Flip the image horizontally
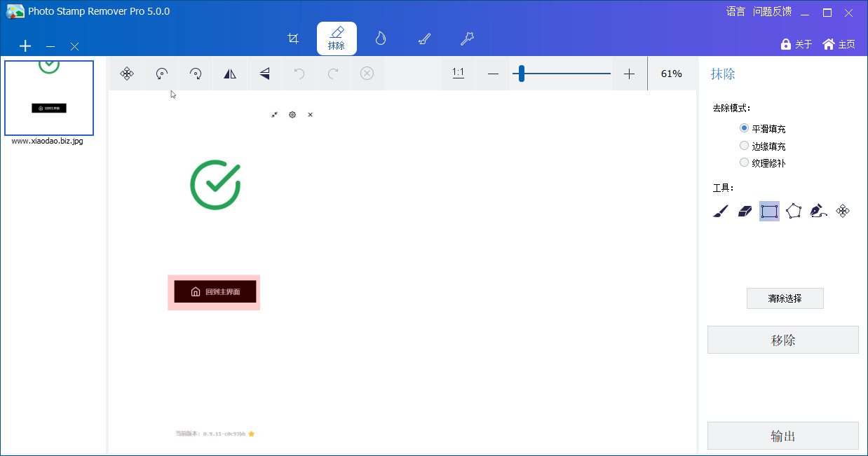868x456 pixels. tap(230, 74)
